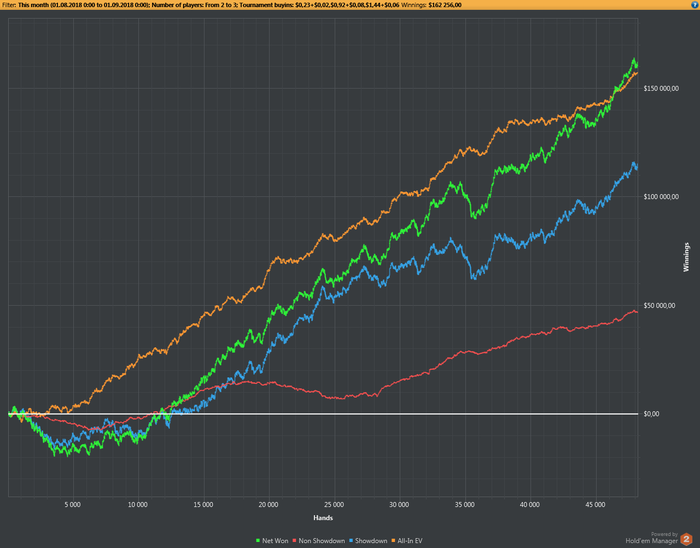Click the $150 000,00 axis label
This screenshot has width=700, height=548.
[661, 88]
